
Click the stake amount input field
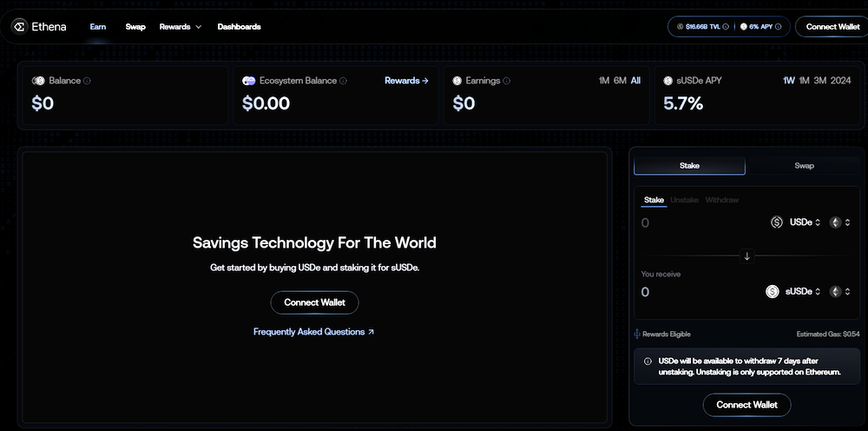click(703, 222)
